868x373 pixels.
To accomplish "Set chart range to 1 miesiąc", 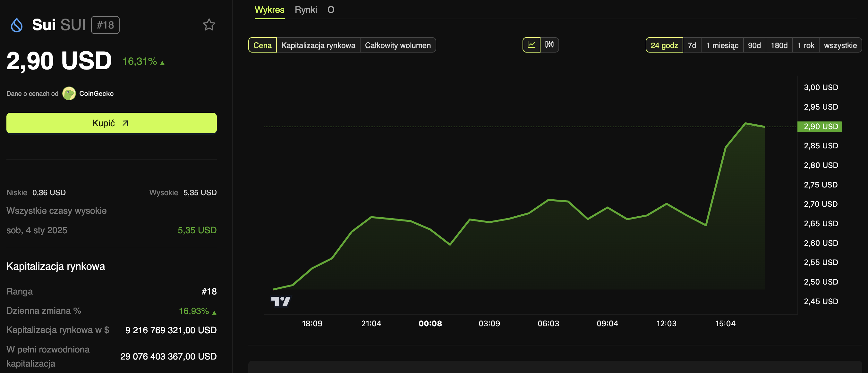I will [x=722, y=46].
